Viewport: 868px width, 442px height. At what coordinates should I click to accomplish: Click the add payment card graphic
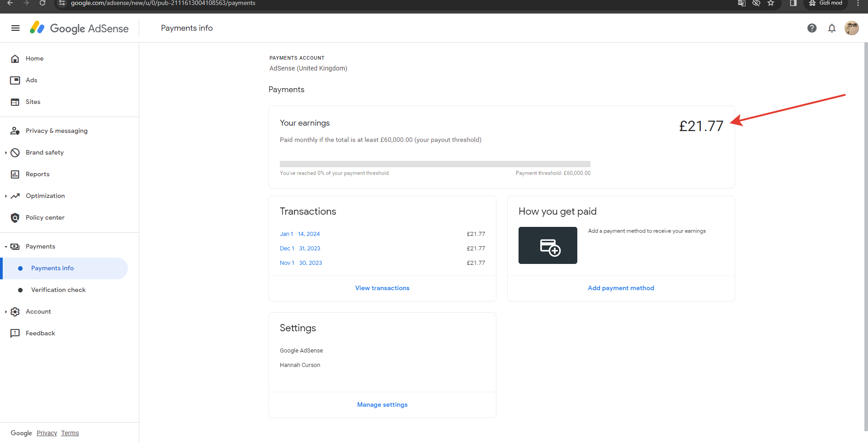[x=548, y=245]
